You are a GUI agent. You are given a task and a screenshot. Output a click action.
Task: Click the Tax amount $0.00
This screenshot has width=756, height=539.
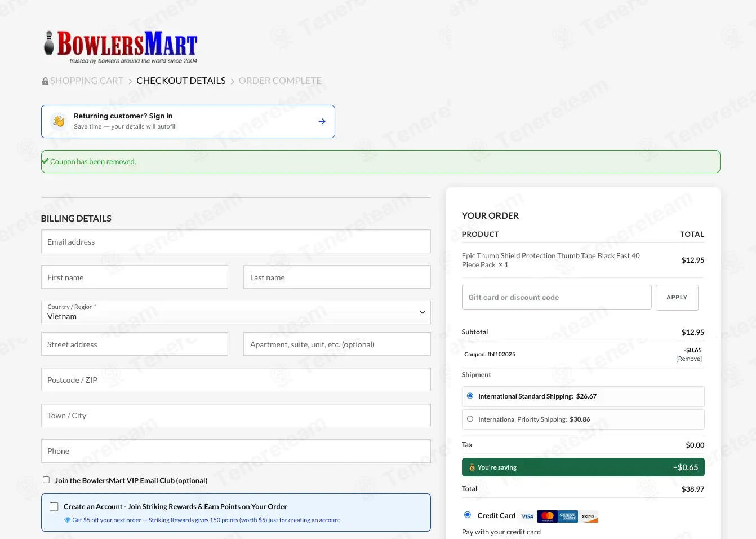695,445
